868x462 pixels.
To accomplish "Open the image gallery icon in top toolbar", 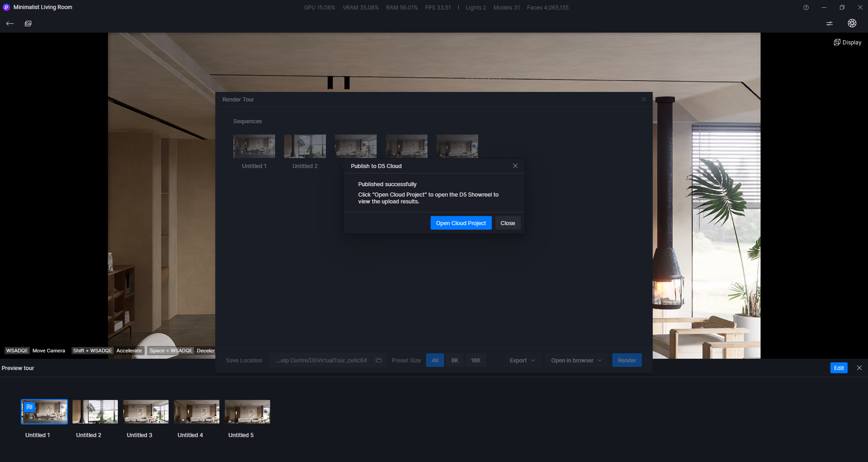I will (x=28, y=24).
